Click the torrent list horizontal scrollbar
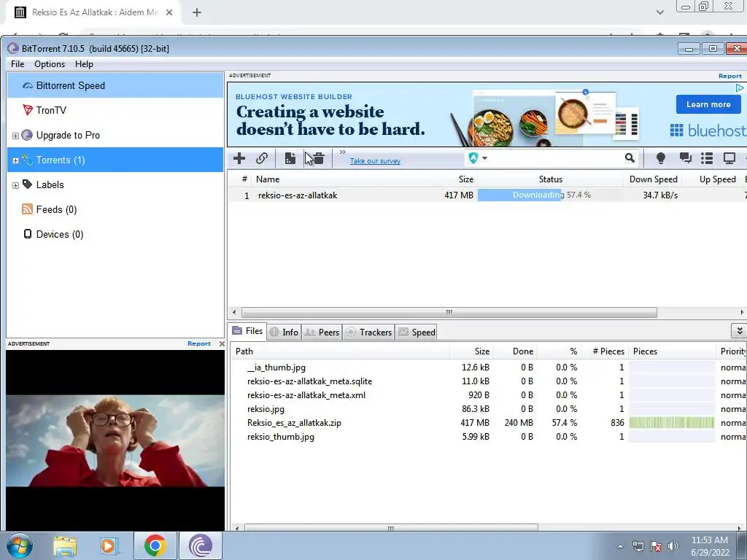 pos(449,312)
